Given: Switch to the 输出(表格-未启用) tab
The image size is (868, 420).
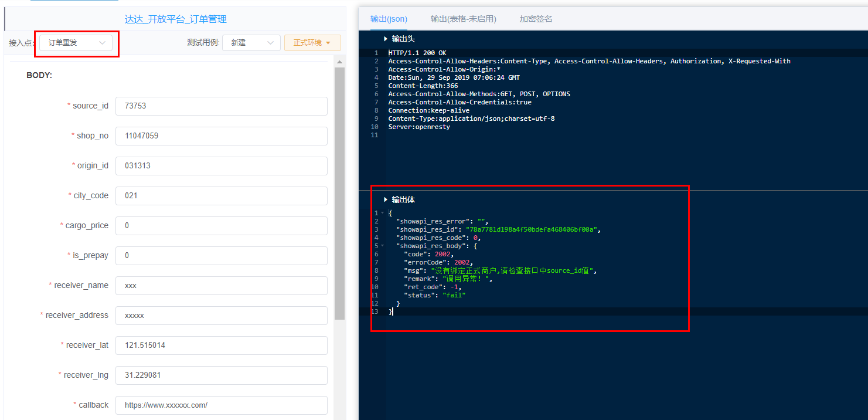Looking at the screenshot, I should [463, 19].
